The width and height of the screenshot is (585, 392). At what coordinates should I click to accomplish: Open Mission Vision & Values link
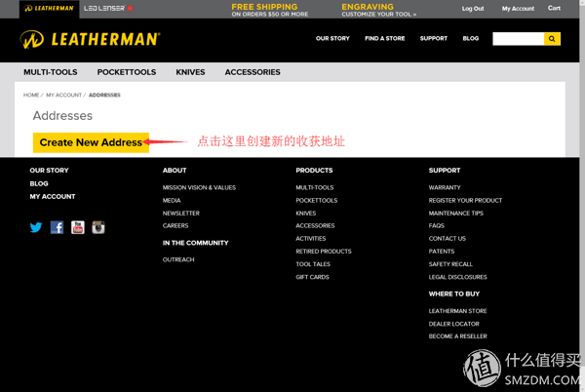click(199, 187)
